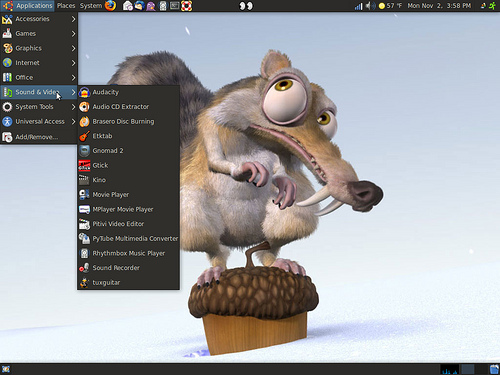This screenshot has width=500, height=375.
Task: Click the Accessories submenu arrow
Action: point(73,19)
